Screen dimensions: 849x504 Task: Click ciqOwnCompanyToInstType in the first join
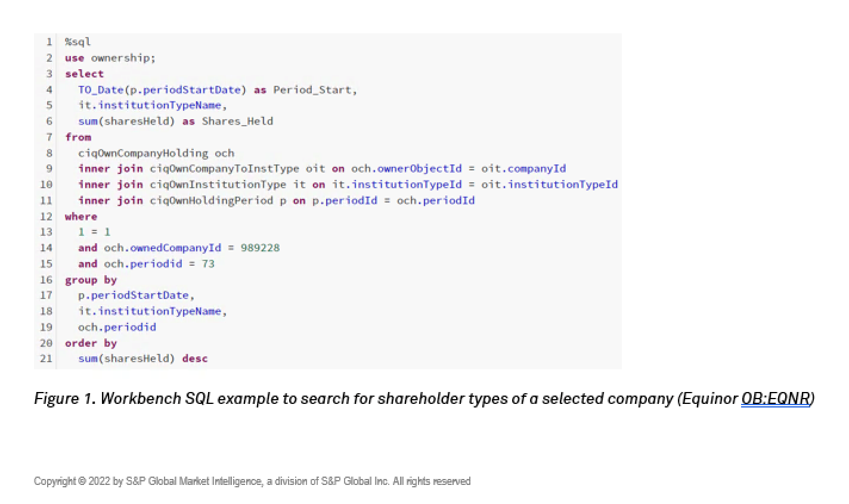click(x=224, y=169)
